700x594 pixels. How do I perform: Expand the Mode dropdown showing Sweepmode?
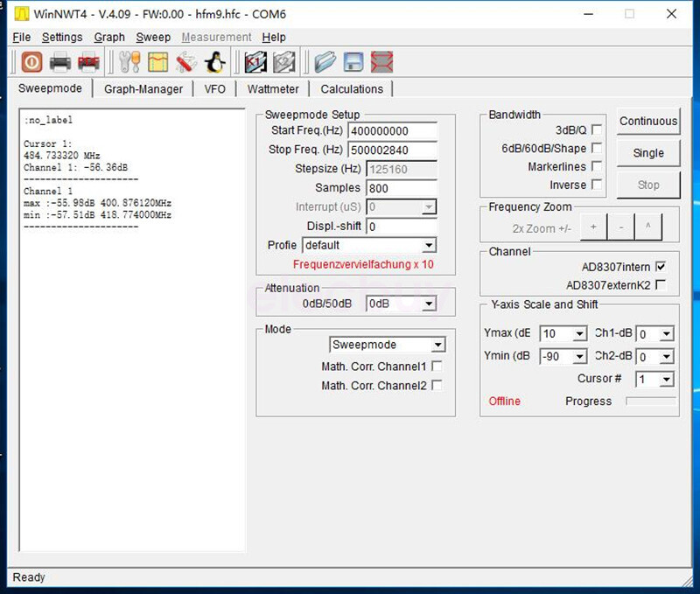tap(437, 344)
